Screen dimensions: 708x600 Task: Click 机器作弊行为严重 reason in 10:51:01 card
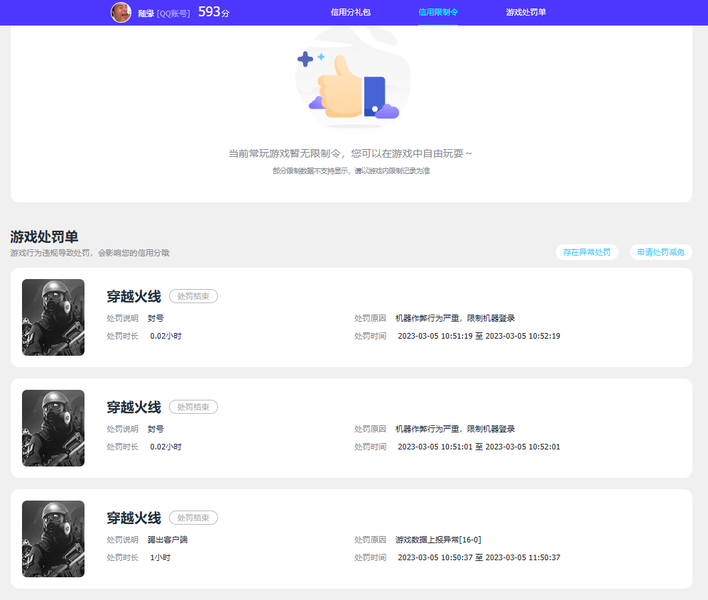click(x=455, y=429)
